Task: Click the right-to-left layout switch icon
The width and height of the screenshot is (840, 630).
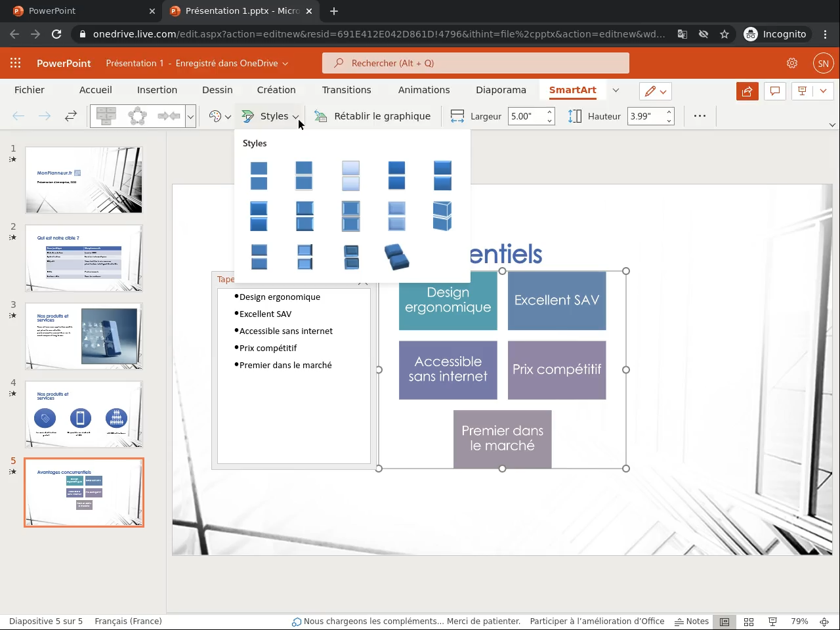Action: tap(71, 116)
